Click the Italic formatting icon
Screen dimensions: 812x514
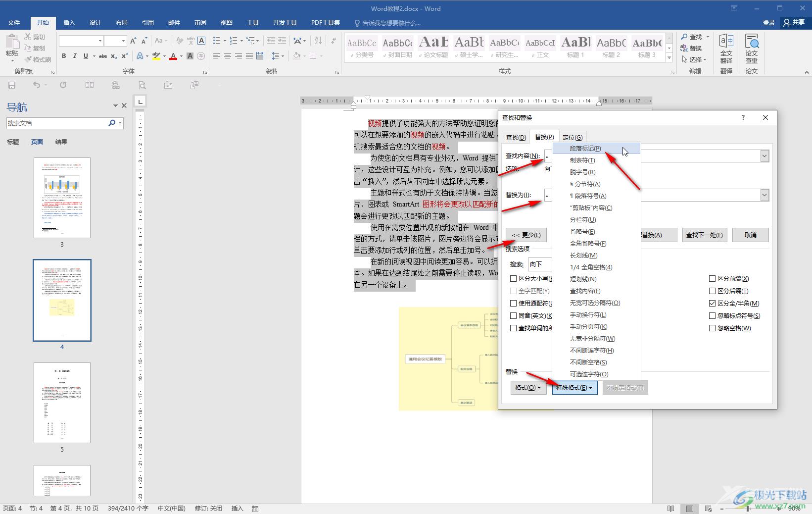[x=75, y=56]
